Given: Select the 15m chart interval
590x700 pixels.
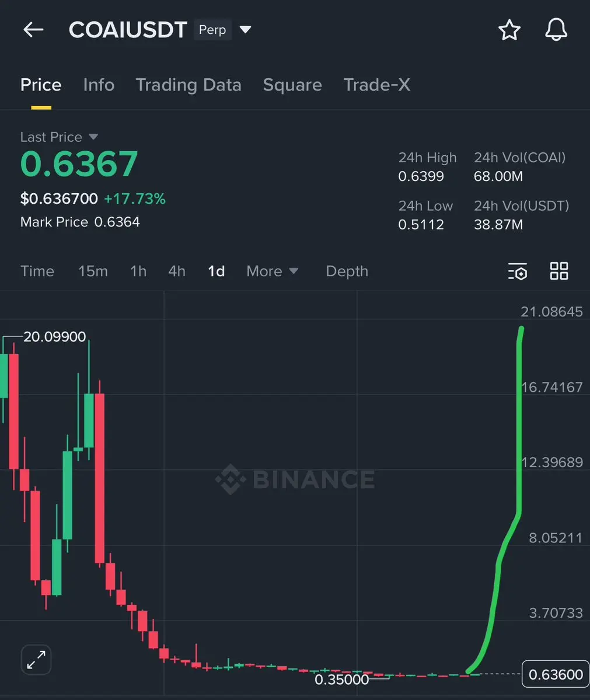Looking at the screenshot, I should click(93, 271).
